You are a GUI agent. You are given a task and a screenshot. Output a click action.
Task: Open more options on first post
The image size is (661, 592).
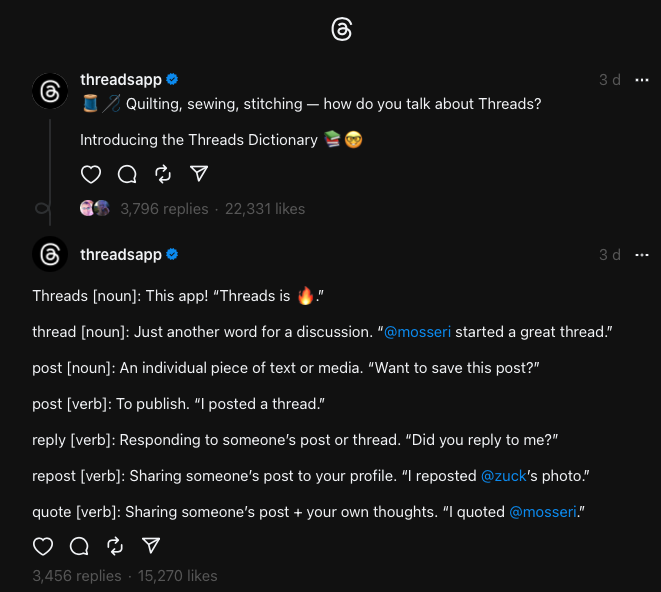[642, 80]
